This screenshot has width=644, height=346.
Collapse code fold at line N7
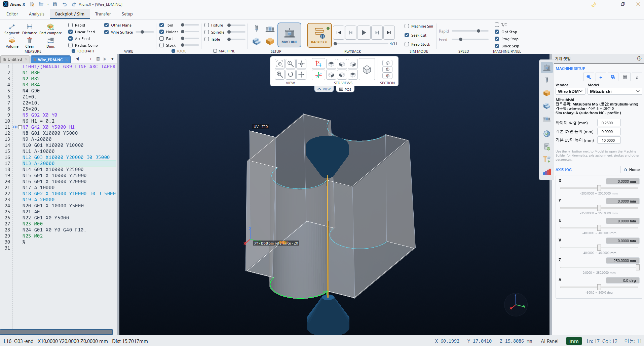(x=20, y=127)
